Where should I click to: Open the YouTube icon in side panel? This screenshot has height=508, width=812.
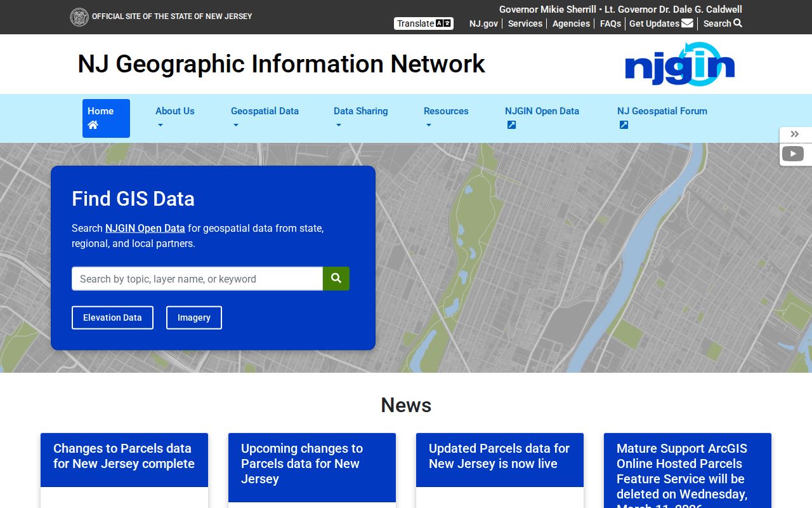[793, 154]
